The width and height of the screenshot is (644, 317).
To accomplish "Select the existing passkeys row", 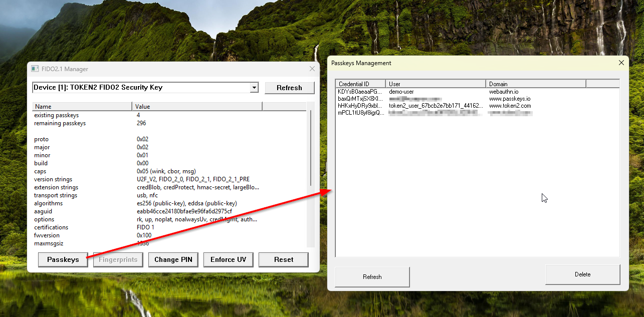I will click(169, 115).
